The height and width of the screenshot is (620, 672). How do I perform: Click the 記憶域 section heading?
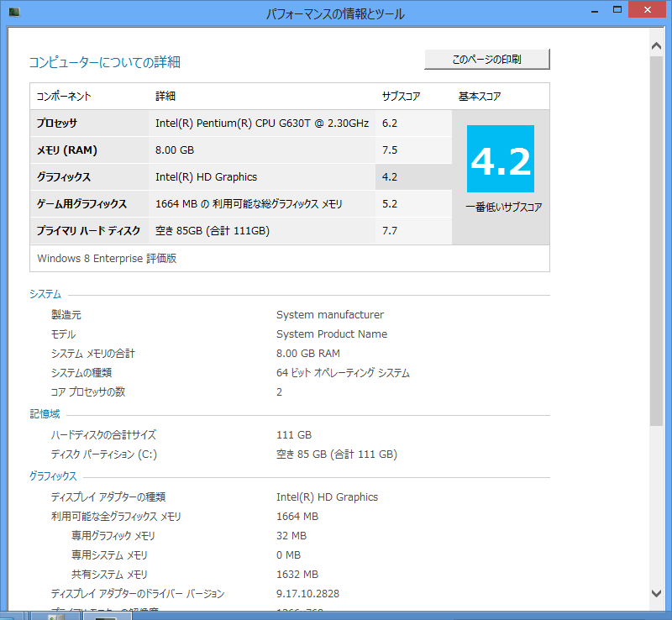pos(45,414)
